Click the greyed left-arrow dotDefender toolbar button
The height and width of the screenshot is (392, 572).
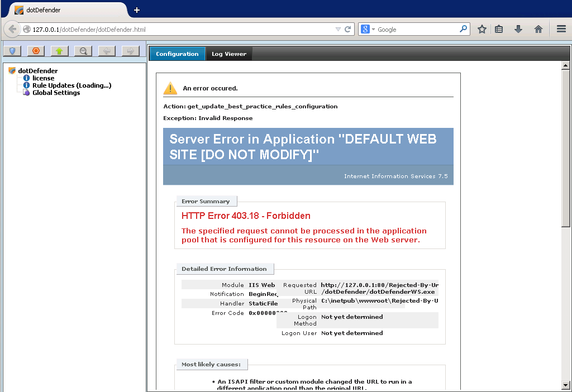[107, 51]
